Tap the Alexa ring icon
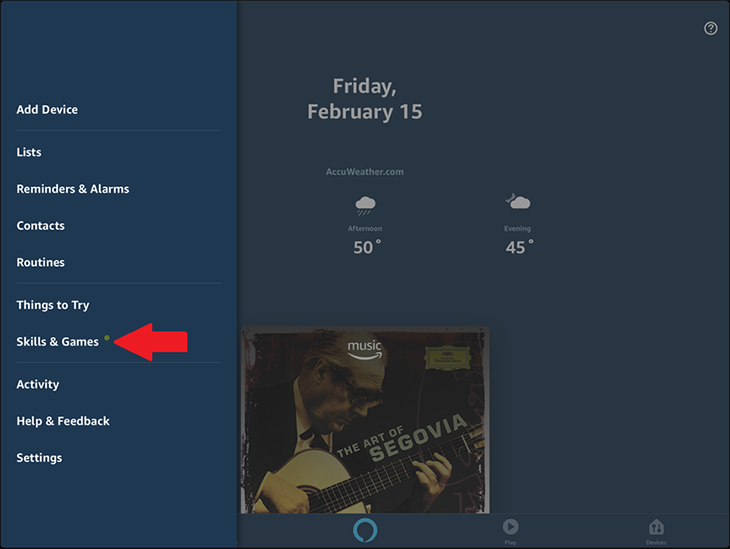This screenshot has height=549, width=730. pyautogui.click(x=365, y=530)
